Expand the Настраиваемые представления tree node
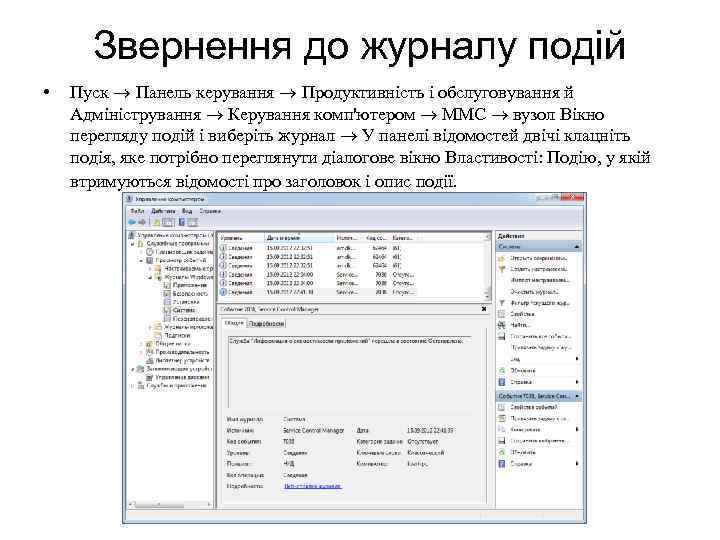The height and width of the screenshot is (540, 720). click(150, 269)
